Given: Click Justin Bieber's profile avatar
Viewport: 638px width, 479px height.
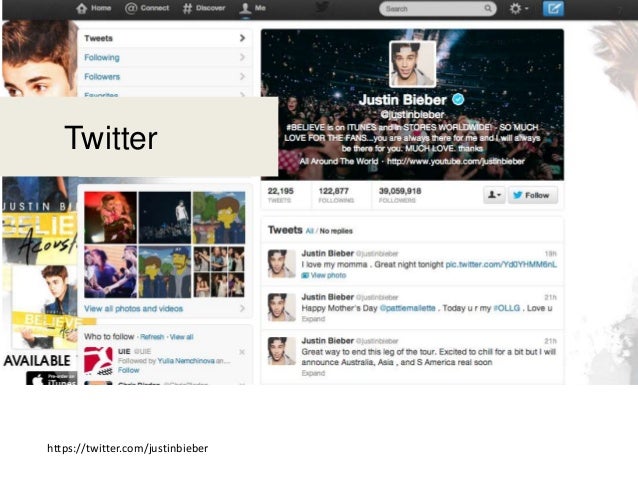Looking at the screenshot, I should point(412,64).
